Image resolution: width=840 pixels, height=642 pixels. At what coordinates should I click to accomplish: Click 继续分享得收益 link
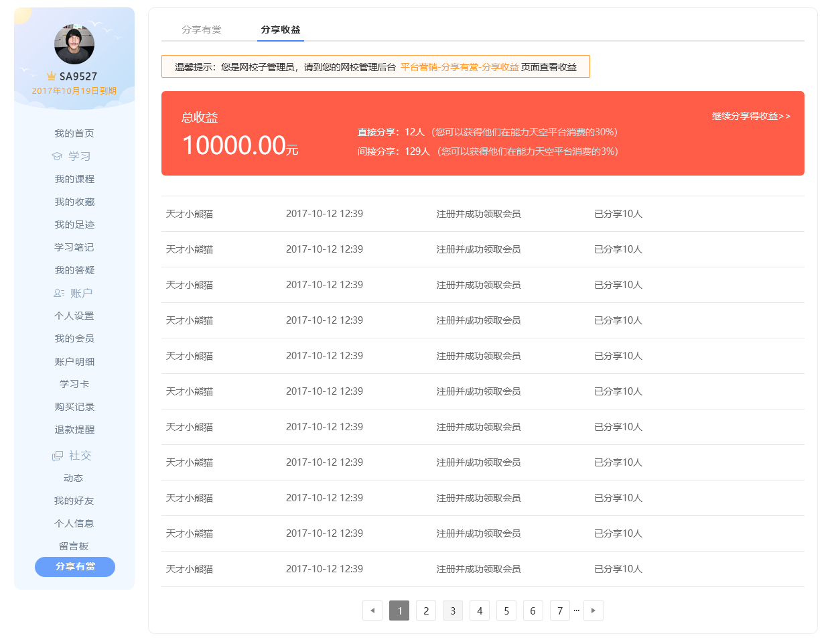tap(750, 116)
